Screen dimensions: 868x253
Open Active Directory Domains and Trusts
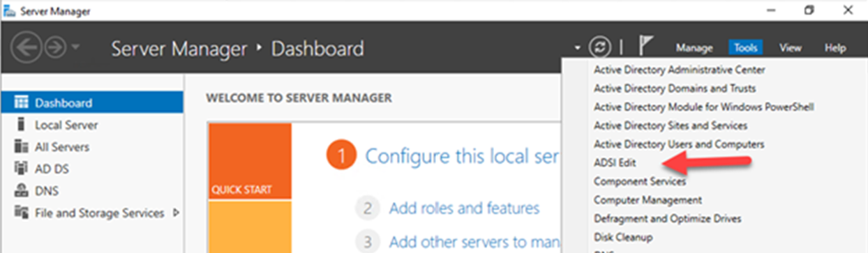tap(674, 89)
